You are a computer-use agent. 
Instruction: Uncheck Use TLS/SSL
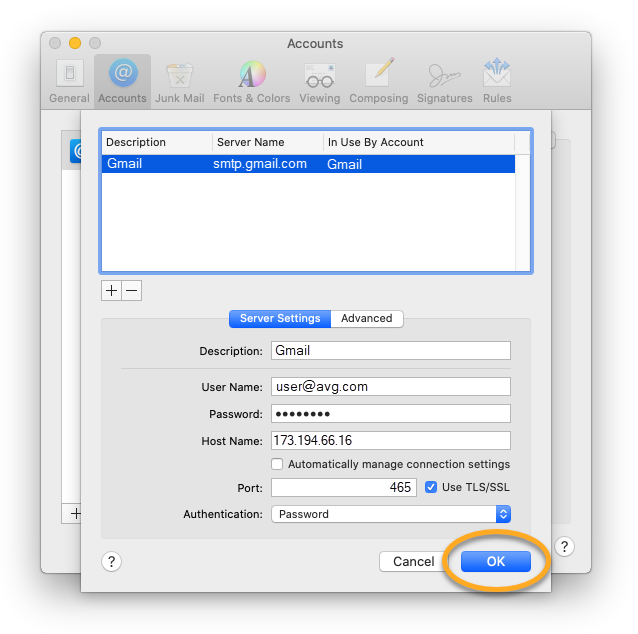(x=431, y=487)
